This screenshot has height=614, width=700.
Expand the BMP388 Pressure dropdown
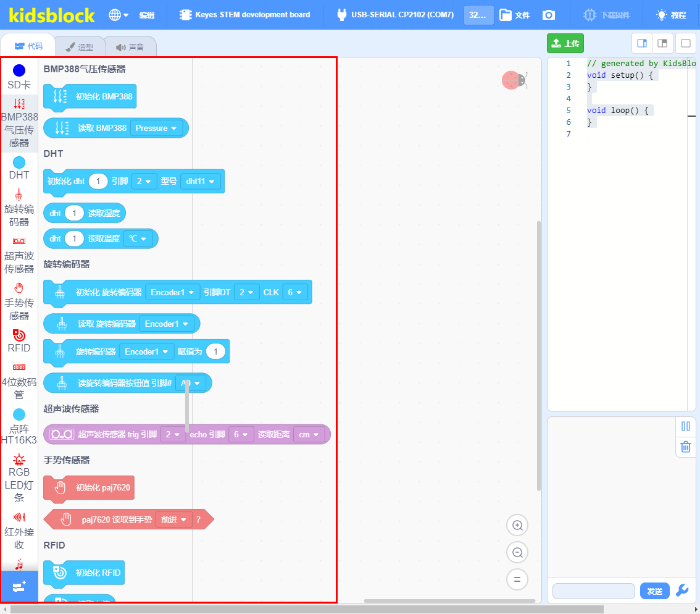coord(156,128)
